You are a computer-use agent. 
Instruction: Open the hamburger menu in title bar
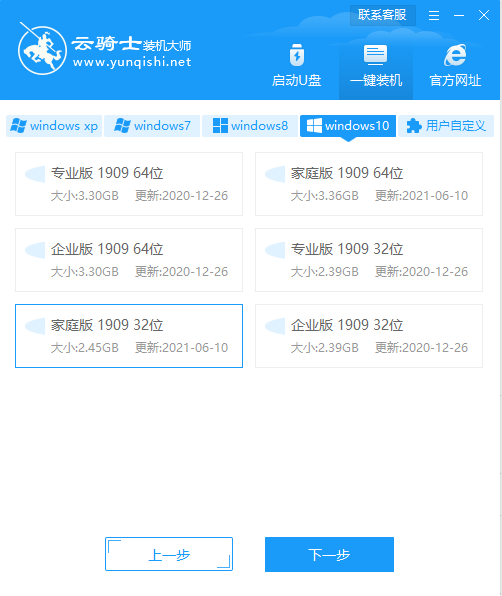coord(434,16)
